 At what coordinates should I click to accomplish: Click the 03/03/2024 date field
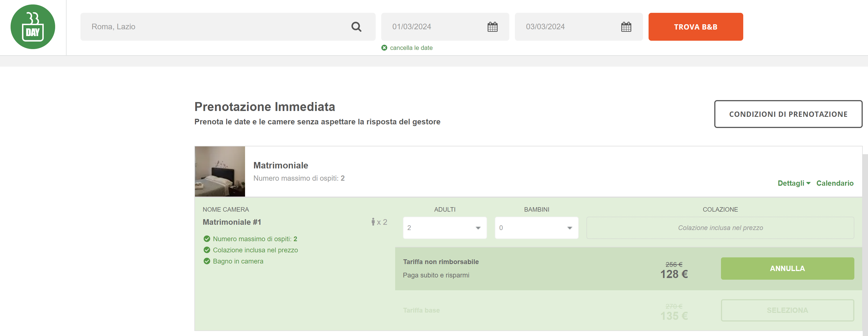[566, 27]
